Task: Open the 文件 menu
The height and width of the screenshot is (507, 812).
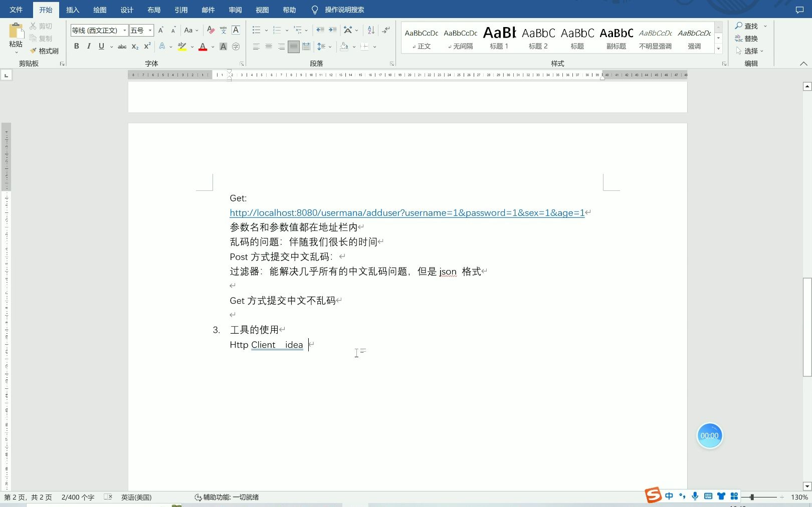Action: point(16,10)
